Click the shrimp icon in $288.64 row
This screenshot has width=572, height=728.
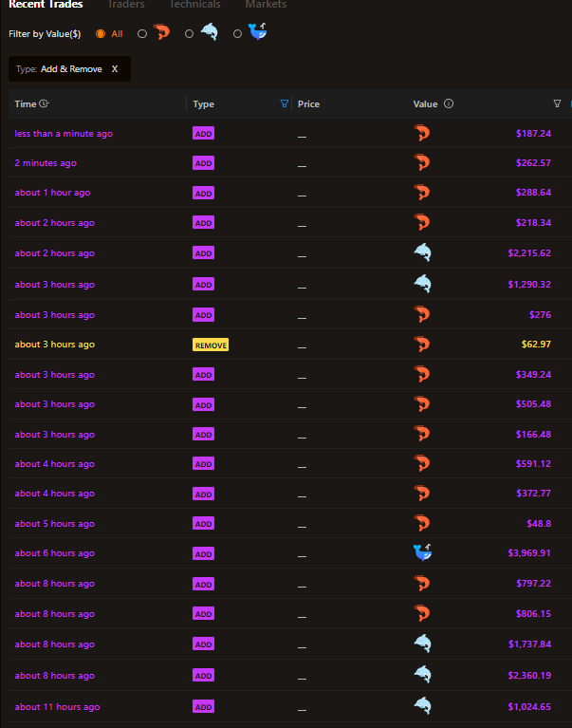422,193
